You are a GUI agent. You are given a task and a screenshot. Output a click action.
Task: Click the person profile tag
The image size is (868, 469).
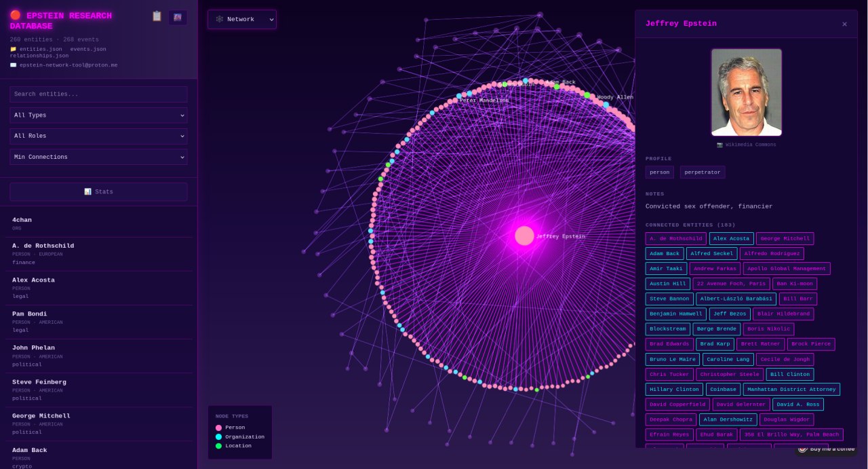pyautogui.click(x=660, y=172)
